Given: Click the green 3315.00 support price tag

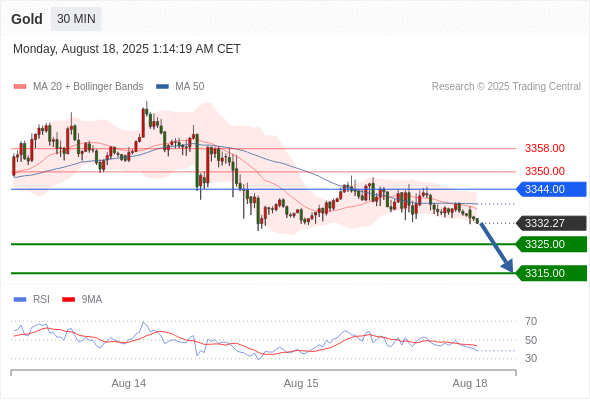Looking at the screenshot, I should tap(551, 273).
